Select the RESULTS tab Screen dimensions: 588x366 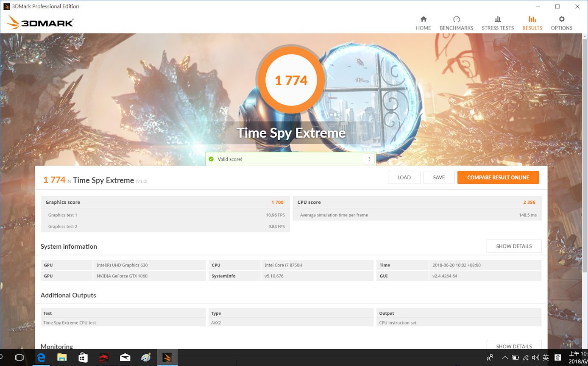point(532,23)
